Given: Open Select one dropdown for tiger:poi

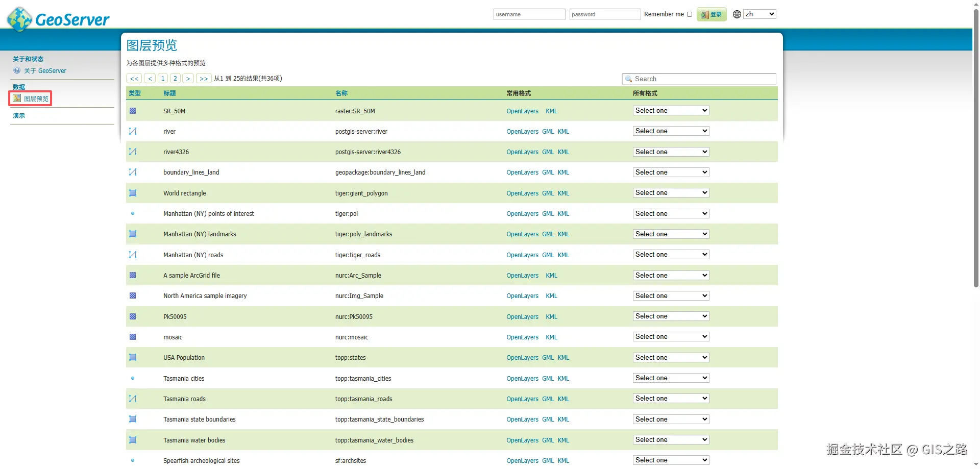Looking at the screenshot, I should pyautogui.click(x=671, y=214).
